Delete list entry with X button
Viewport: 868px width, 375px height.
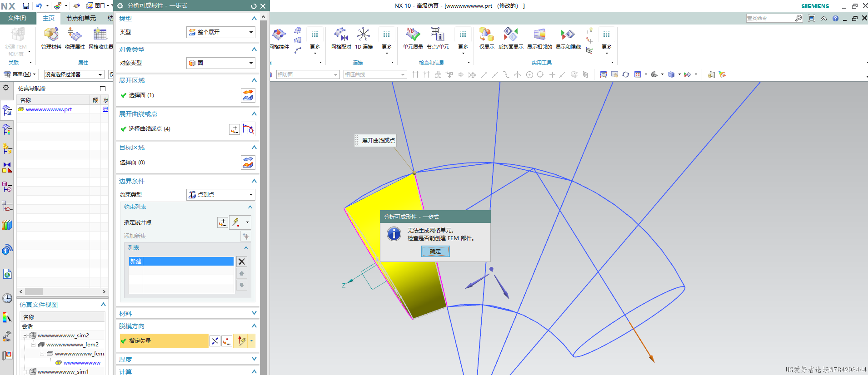point(242,262)
